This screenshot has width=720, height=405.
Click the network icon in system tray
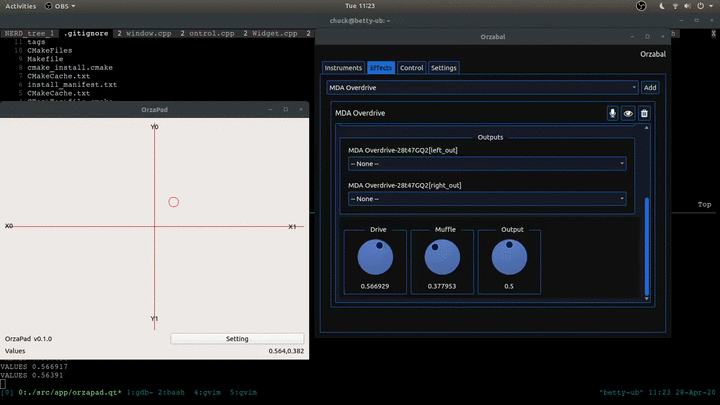click(675, 6)
